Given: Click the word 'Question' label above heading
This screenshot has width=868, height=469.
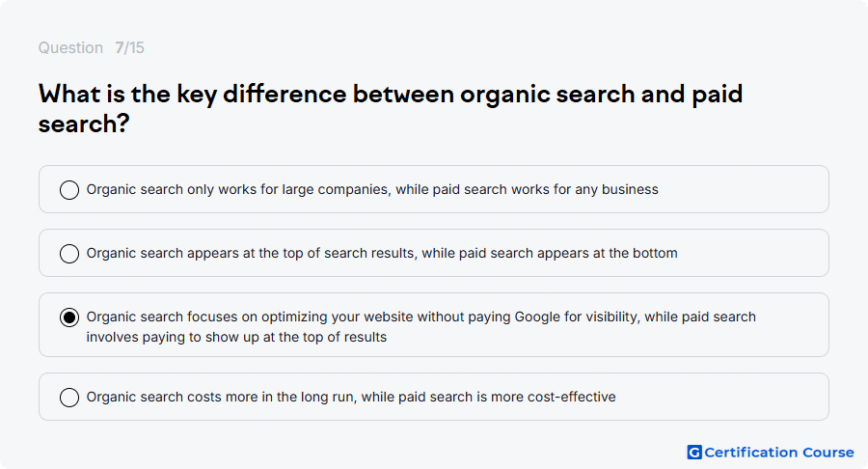Looking at the screenshot, I should [x=70, y=47].
